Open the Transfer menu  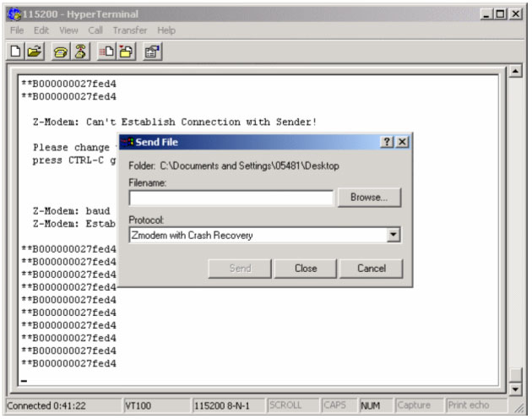[x=131, y=30]
